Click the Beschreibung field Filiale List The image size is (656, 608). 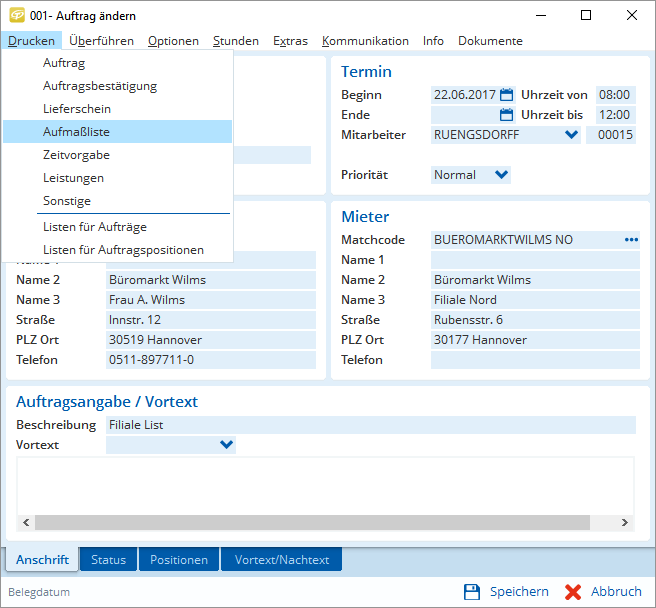pos(371,425)
